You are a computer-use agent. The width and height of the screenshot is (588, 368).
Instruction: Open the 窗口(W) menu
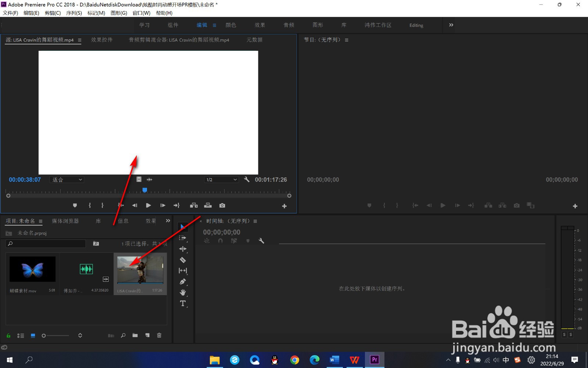point(141,13)
